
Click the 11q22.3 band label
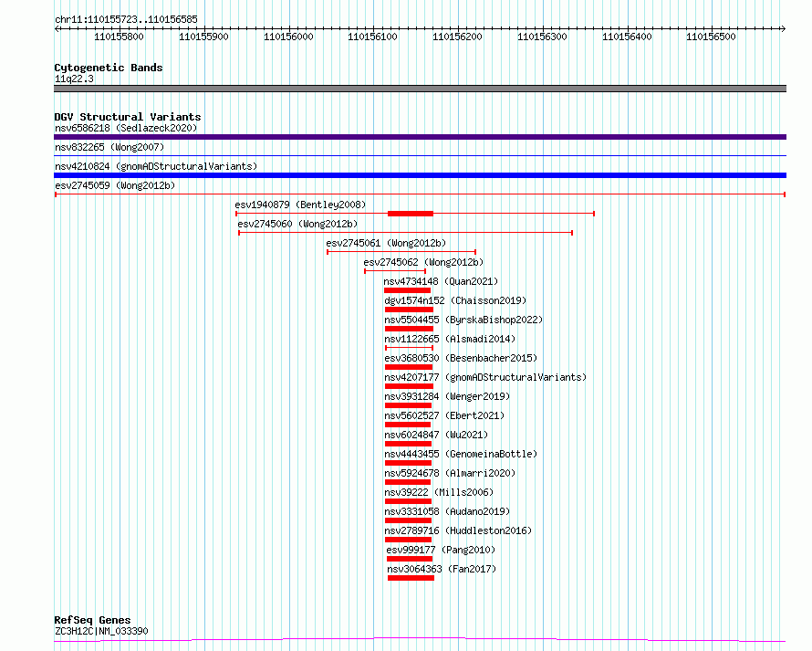click(74, 79)
